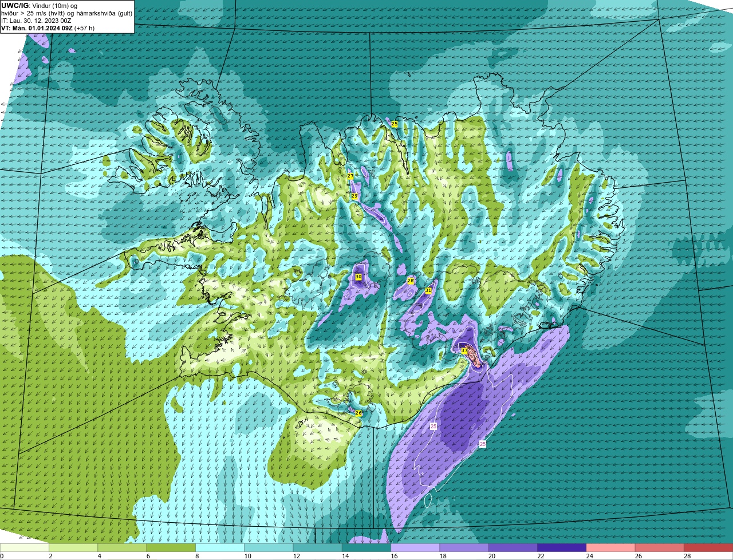Viewport: 733px width, 560px height.
Task: Click the yellow gust label 28
Action: [x=411, y=281]
